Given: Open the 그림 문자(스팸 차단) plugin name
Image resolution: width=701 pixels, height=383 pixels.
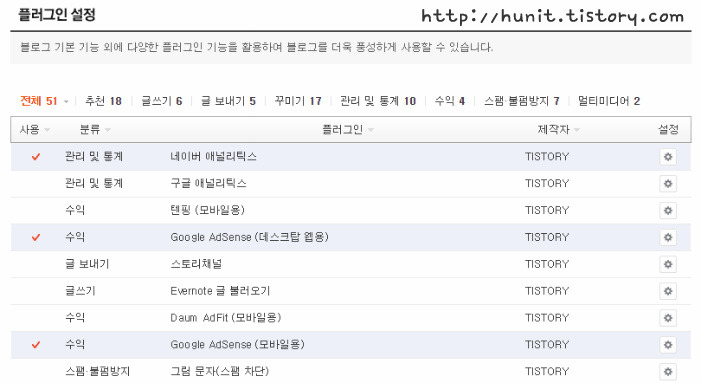Looking at the screenshot, I should point(220,371).
